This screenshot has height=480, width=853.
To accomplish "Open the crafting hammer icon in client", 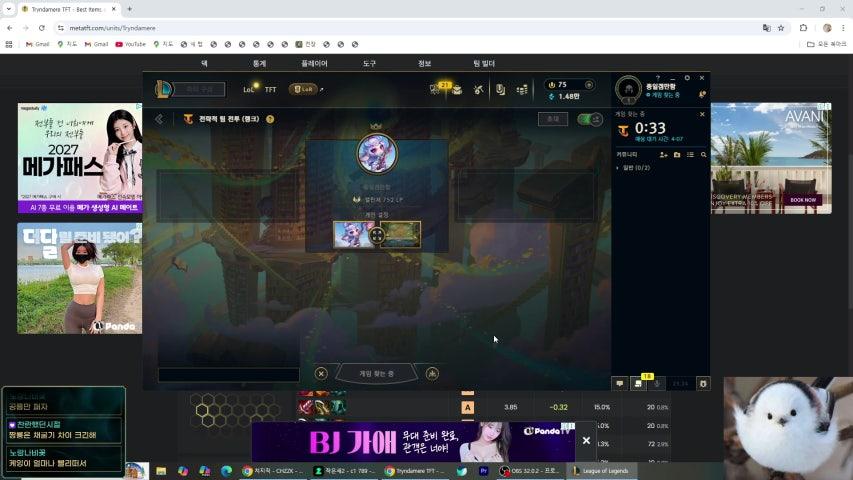I will (x=478, y=89).
